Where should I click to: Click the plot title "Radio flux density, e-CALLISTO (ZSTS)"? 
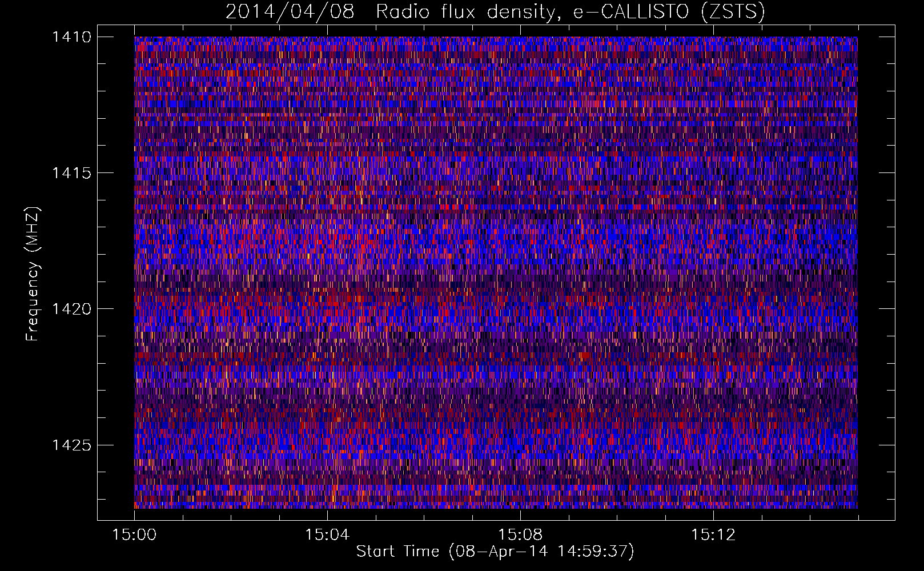(571, 11)
